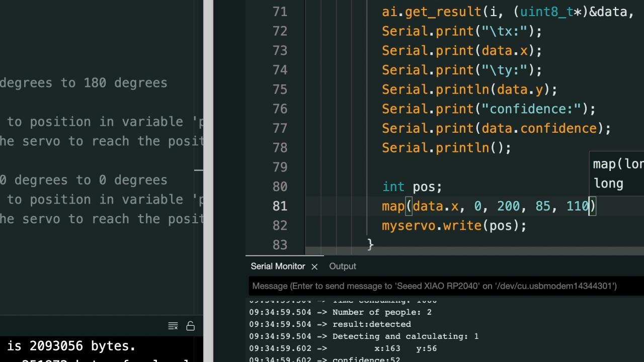The width and height of the screenshot is (644, 362).
Task: Click 'degrees to 180 degrees' comment in left window
Action: click(x=84, y=83)
